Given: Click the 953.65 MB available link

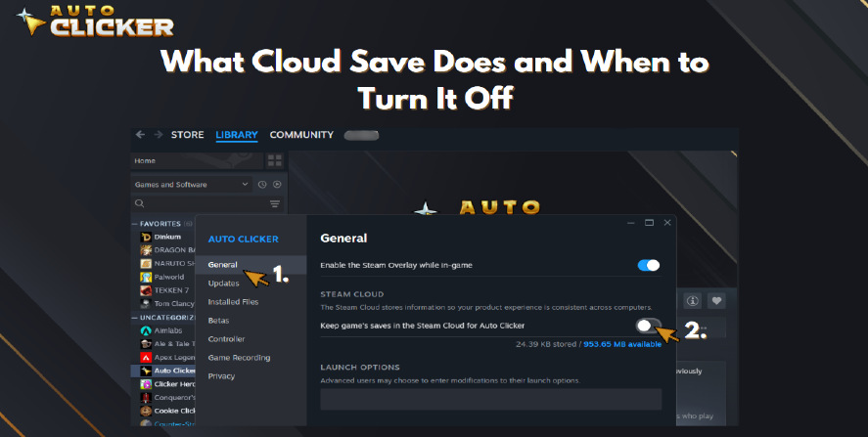Looking at the screenshot, I should (622, 344).
